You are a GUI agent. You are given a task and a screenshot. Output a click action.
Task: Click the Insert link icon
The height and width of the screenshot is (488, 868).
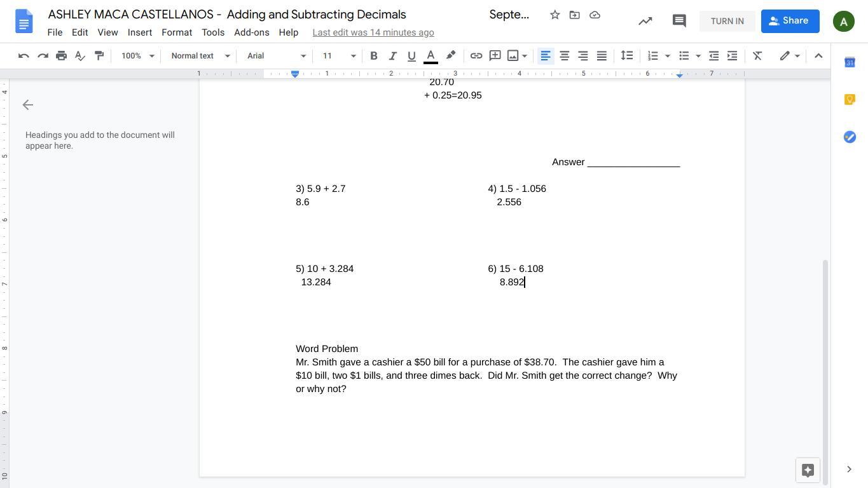pos(476,56)
